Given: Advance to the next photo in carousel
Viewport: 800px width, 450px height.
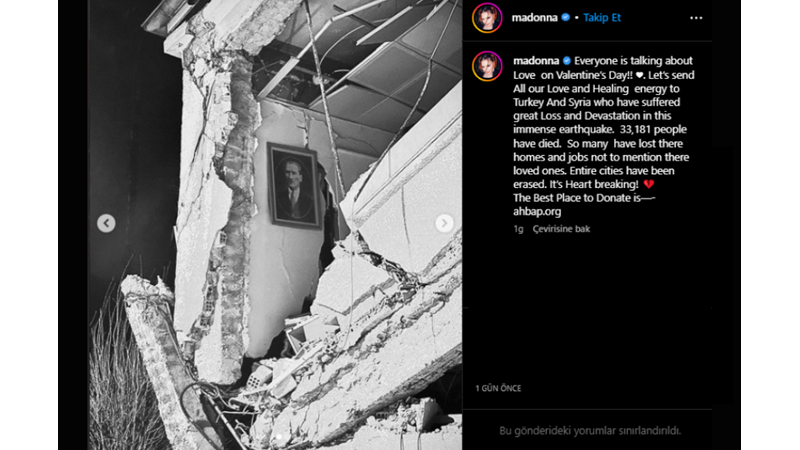Looking at the screenshot, I should pos(444,223).
